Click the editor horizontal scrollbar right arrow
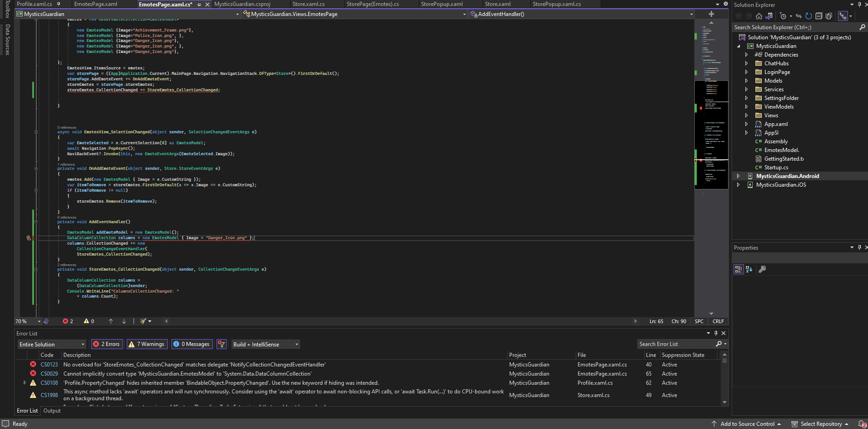The width and height of the screenshot is (868, 429). 635,321
